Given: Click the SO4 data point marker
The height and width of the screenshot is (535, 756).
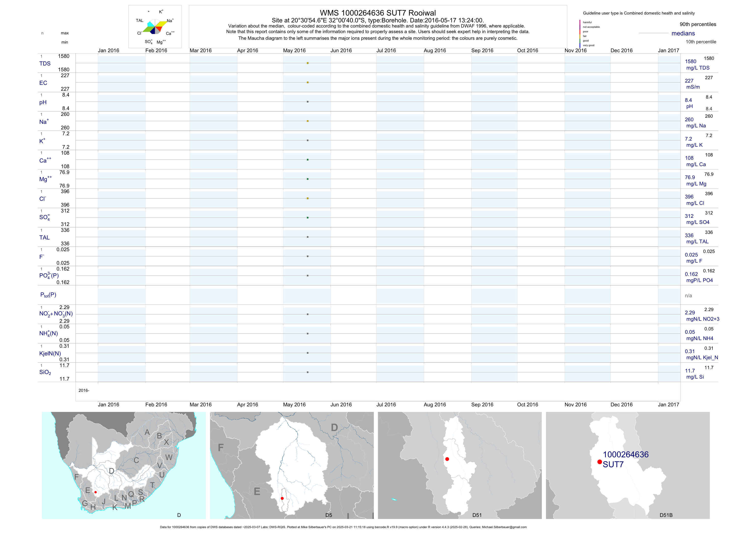Looking at the screenshot, I should tap(308, 218).
